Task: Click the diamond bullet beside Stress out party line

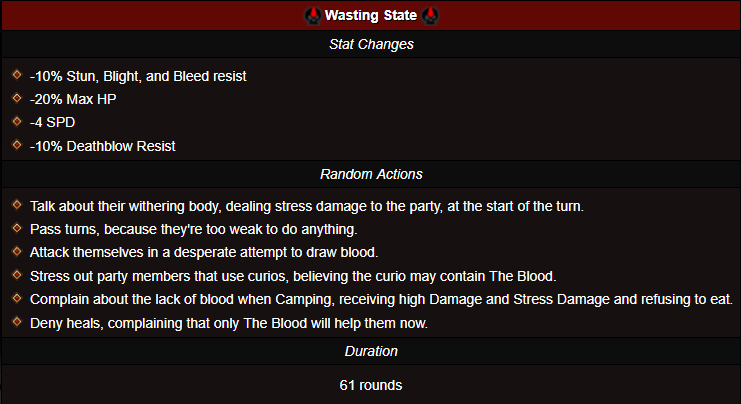Action: point(17,275)
